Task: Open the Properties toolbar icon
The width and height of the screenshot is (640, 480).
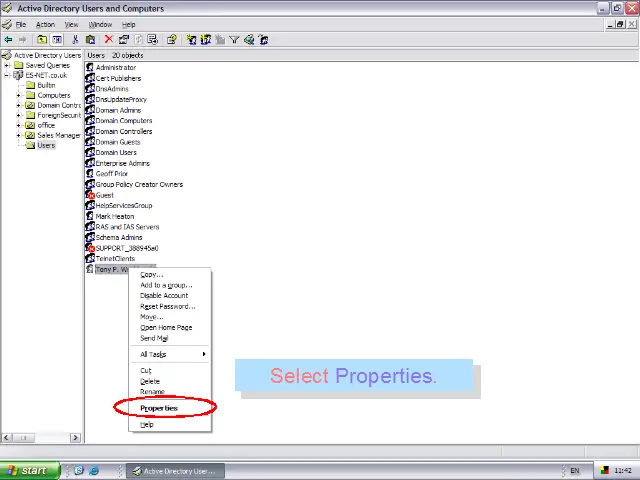Action: 124,40
